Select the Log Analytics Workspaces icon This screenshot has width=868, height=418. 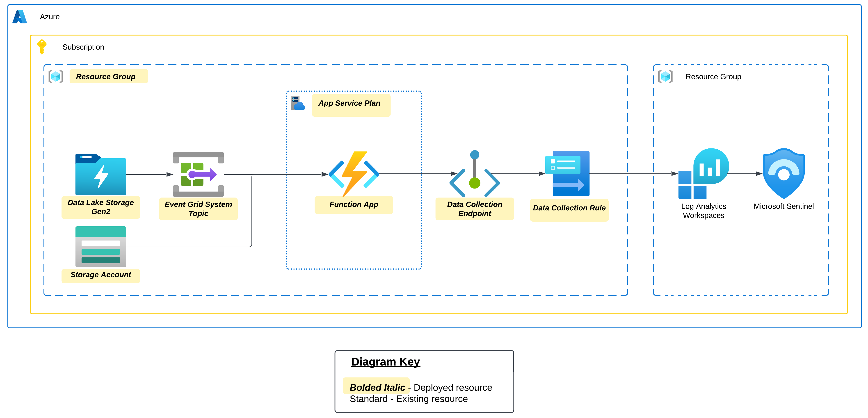pos(704,173)
